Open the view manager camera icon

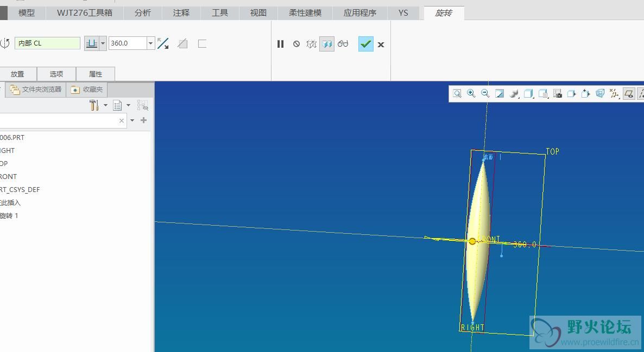click(557, 93)
